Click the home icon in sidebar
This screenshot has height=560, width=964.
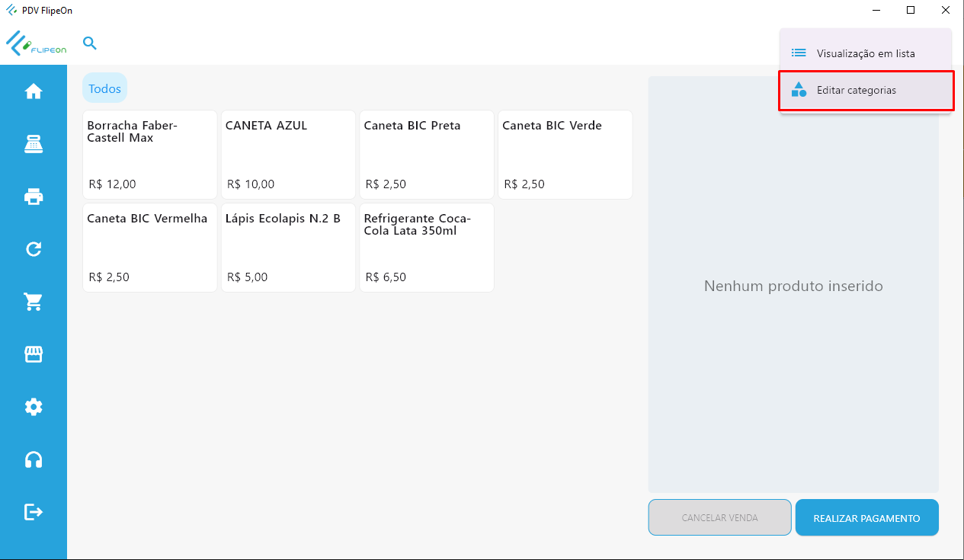coord(34,91)
